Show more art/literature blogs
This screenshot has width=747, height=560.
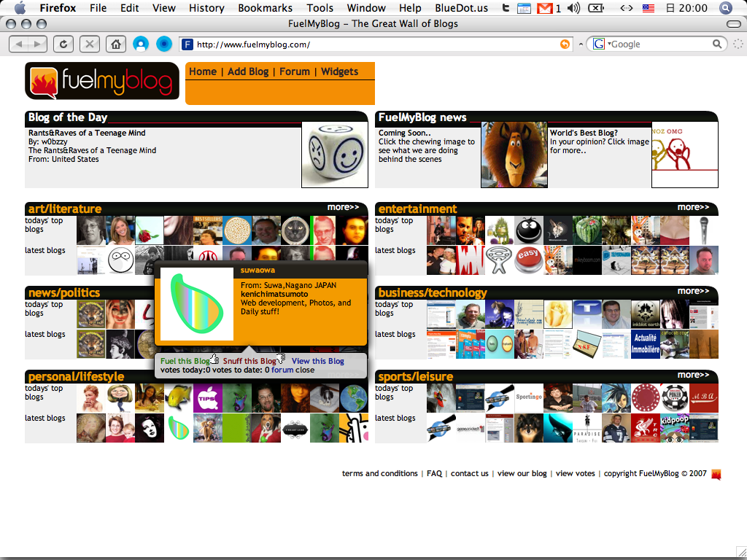[x=343, y=207]
